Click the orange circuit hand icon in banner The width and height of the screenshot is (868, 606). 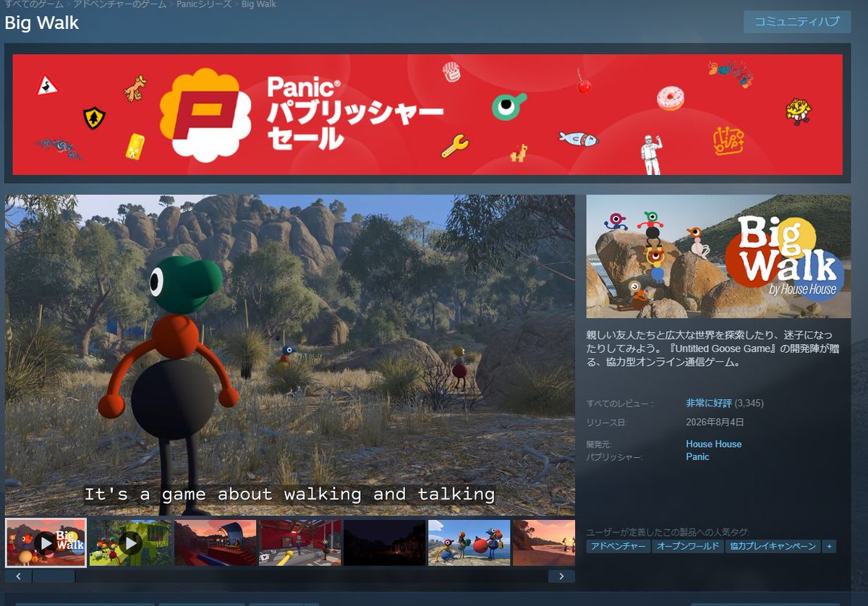[728, 140]
